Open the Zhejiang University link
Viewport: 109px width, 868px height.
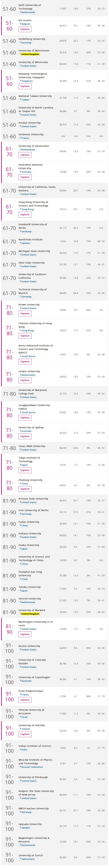(31, 480)
